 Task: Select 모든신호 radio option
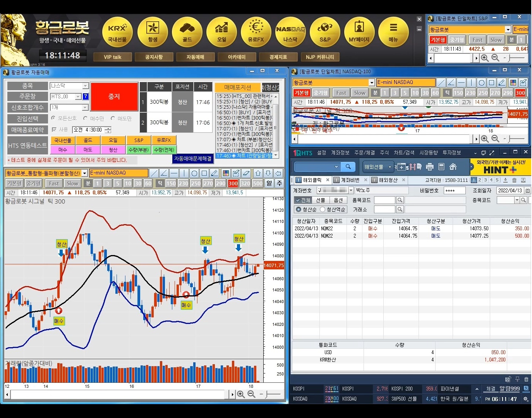[64, 118]
